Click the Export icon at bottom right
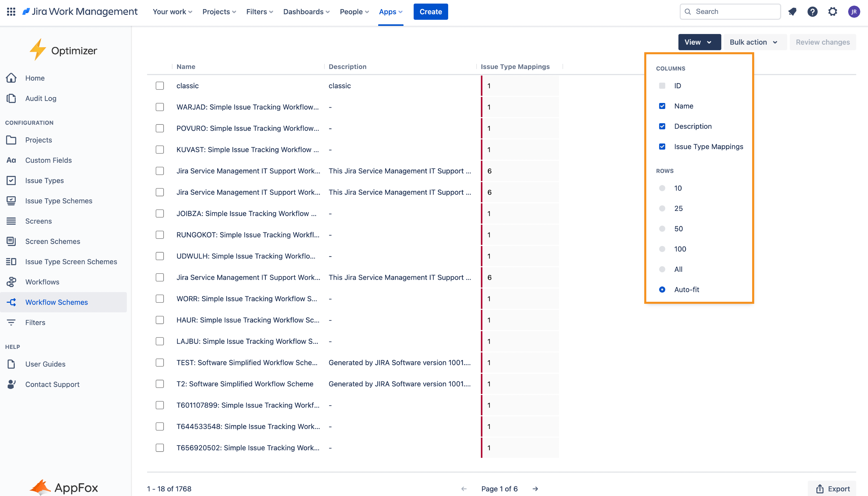 (x=820, y=489)
